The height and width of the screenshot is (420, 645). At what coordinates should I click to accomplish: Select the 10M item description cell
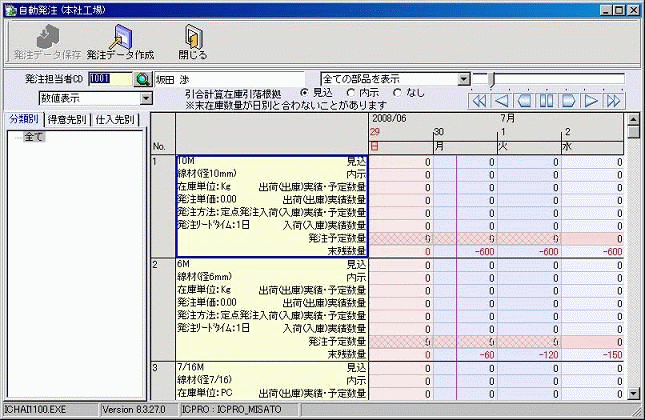pos(272,206)
